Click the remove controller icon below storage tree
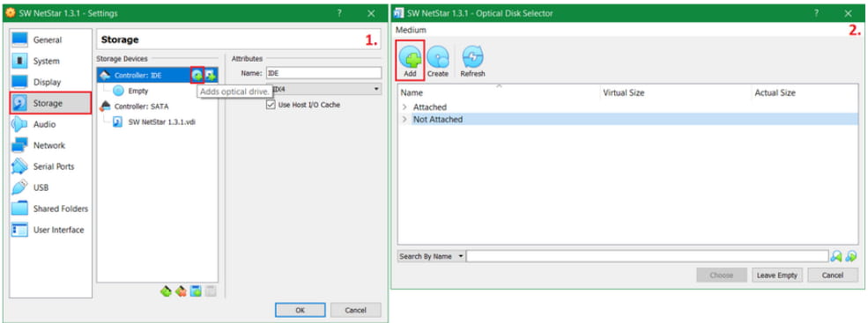The width and height of the screenshot is (868, 323). pos(181,290)
